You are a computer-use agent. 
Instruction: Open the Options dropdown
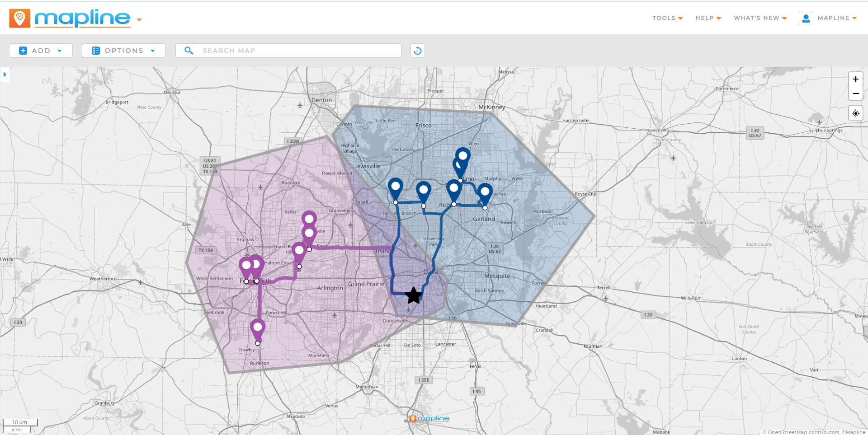pyautogui.click(x=123, y=51)
